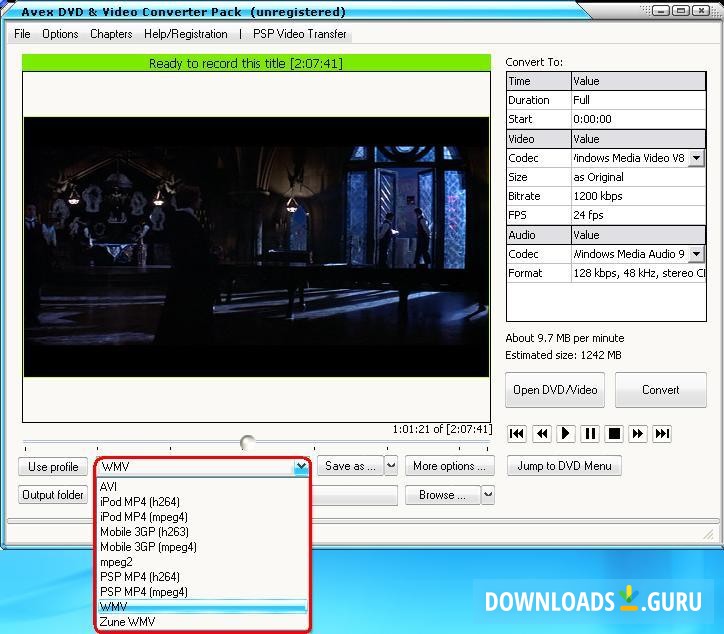Pick mpeg2 profile from list
Image resolution: width=724 pixels, height=634 pixels.
pos(203,562)
